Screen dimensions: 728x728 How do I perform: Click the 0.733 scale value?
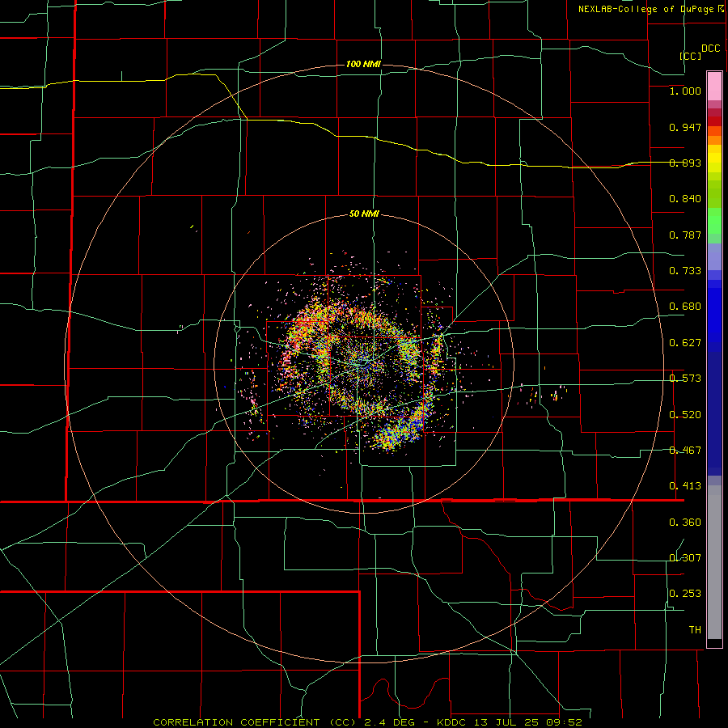point(685,271)
